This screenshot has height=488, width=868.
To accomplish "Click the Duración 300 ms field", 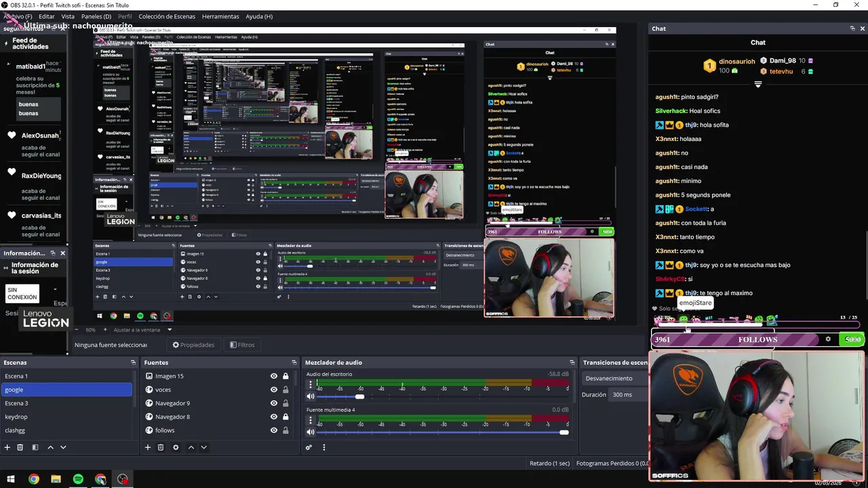I will point(629,394).
